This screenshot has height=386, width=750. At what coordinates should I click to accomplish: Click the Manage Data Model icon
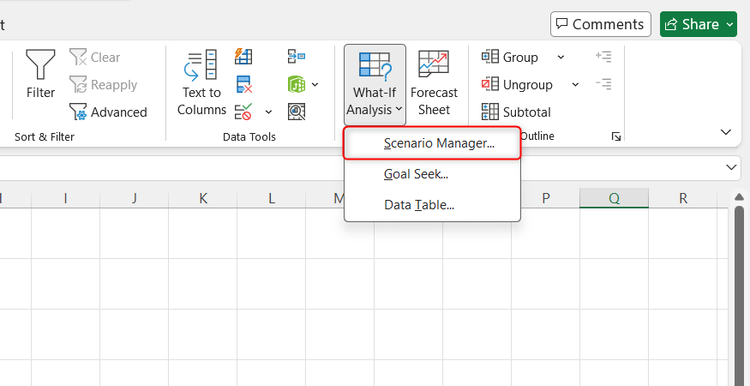click(x=297, y=112)
